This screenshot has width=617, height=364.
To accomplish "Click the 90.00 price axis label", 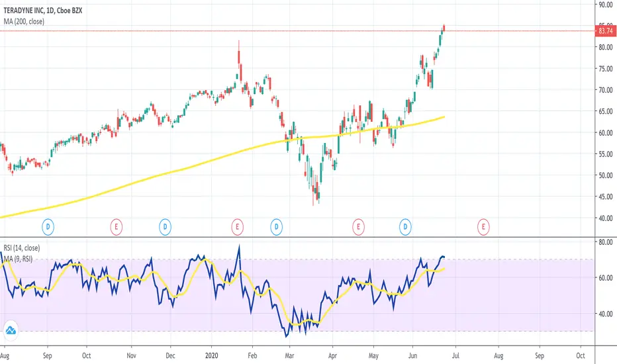I will point(606,5).
